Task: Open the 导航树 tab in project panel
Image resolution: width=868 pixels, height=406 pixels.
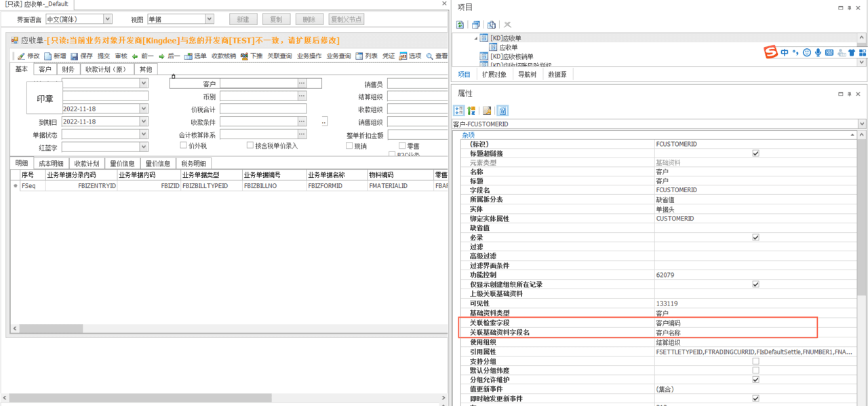Action: pos(527,75)
